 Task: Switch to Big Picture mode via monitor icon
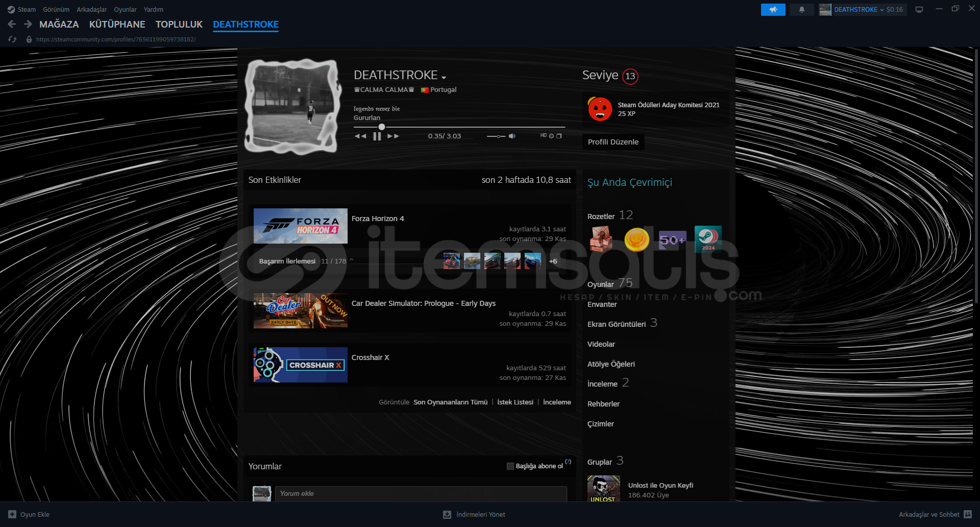click(919, 9)
